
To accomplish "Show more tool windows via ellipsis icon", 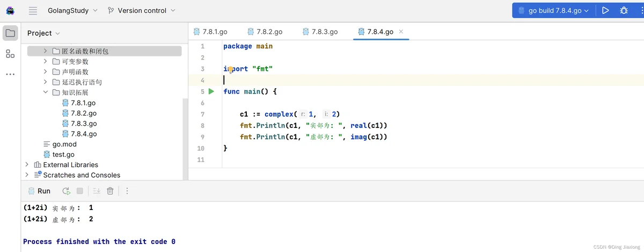I will pyautogui.click(x=10, y=74).
